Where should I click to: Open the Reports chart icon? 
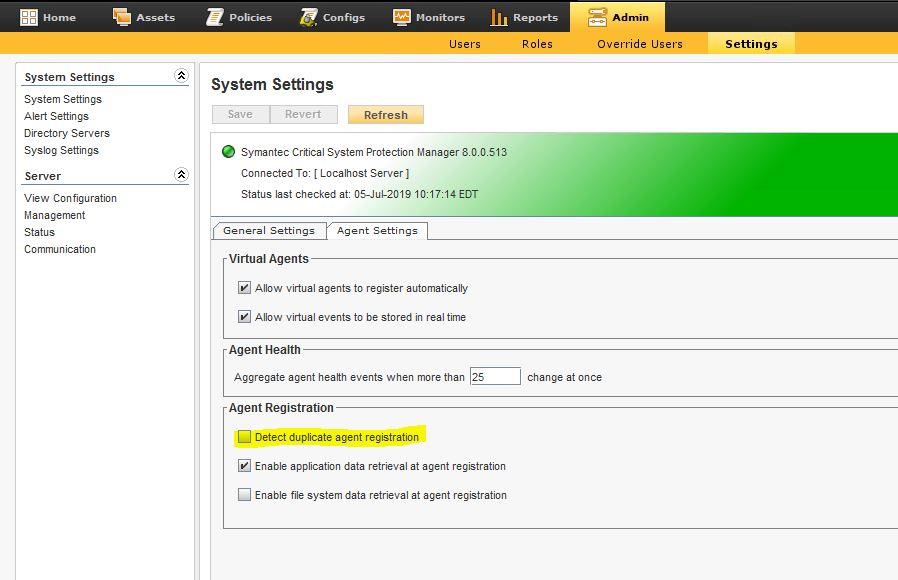[499, 17]
